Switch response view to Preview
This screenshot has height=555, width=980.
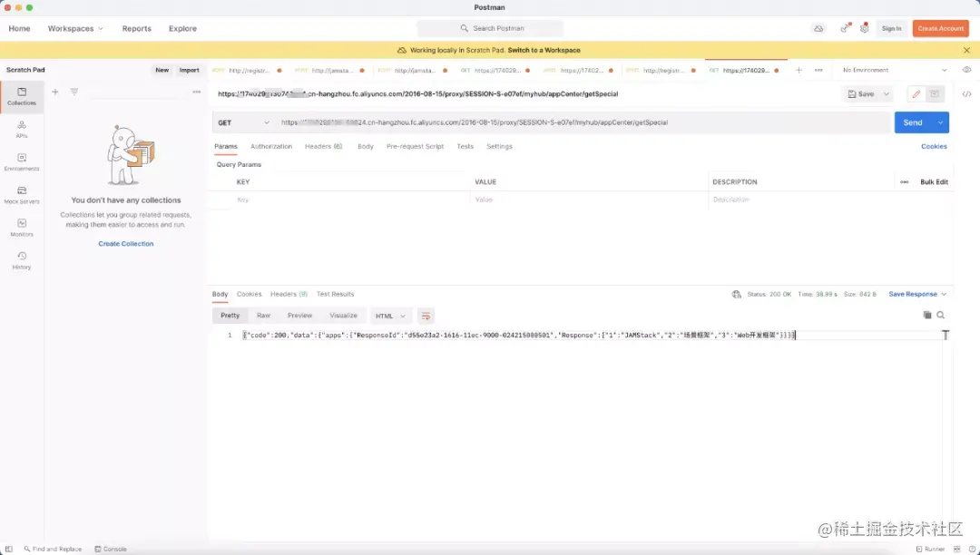[300, 316]
